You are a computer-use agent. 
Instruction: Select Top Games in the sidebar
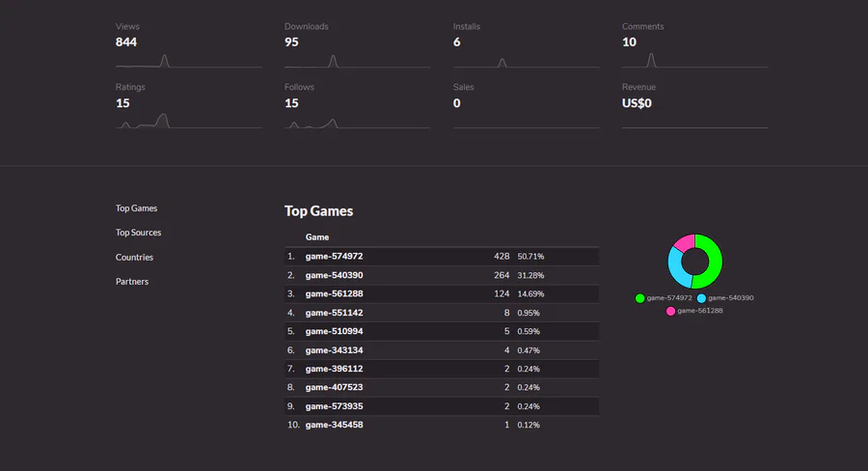137,208
